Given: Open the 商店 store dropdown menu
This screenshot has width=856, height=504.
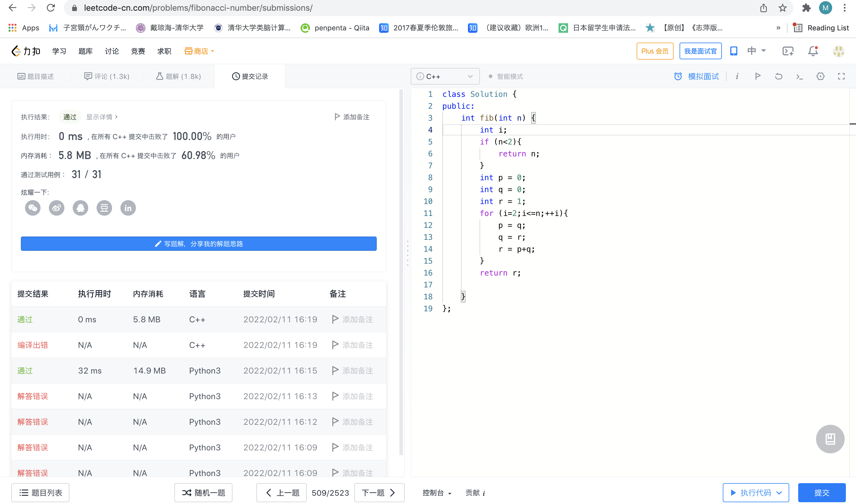Looking at the screenshot, I should tap(199, 51).
